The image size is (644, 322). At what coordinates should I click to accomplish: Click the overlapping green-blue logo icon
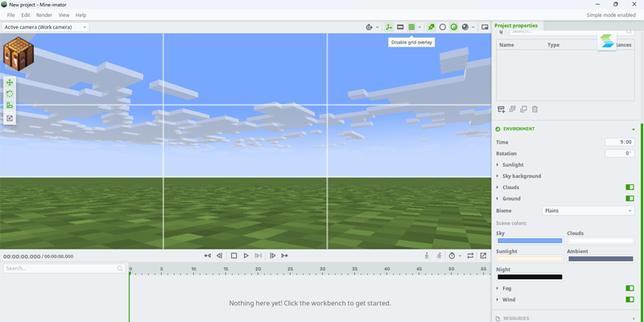coord(607,41)
